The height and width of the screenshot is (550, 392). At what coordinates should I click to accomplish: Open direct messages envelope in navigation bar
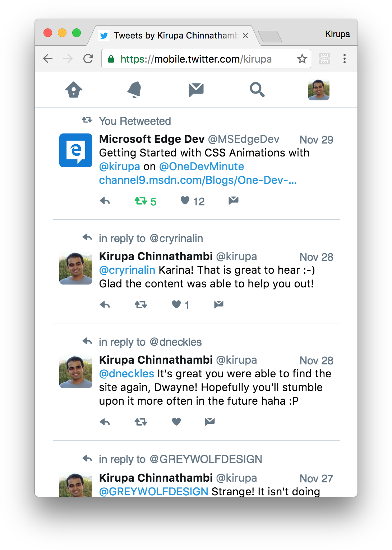click(196, 90)
